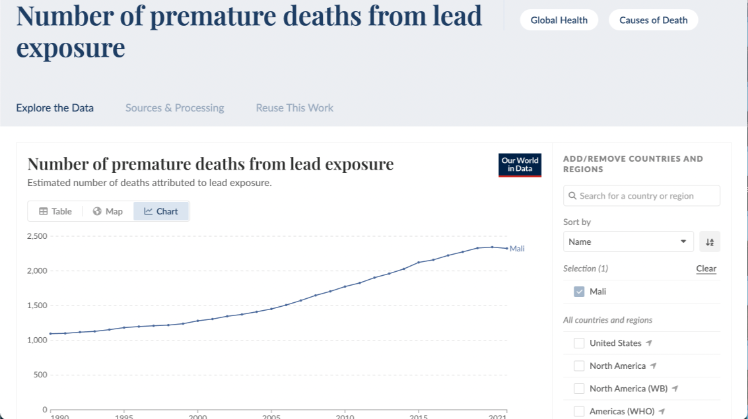Click the location arrow beside North America (WB)
The image size is (748, 419).
pos(675,388)
